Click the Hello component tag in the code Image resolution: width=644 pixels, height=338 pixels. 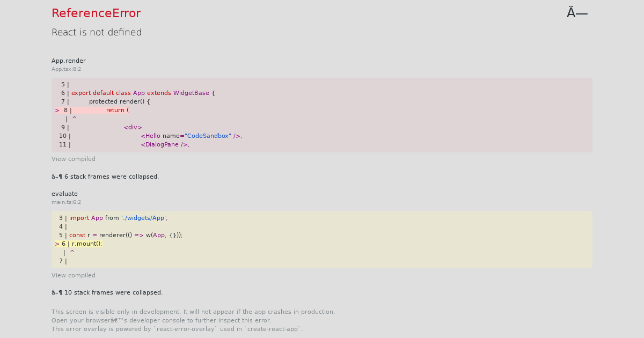(x=151, y=136)
